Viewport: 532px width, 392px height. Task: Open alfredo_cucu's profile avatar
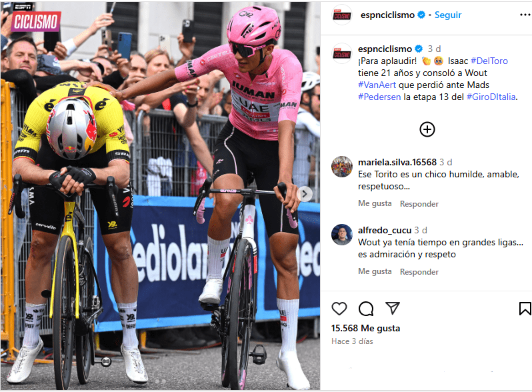click(342, 235)
